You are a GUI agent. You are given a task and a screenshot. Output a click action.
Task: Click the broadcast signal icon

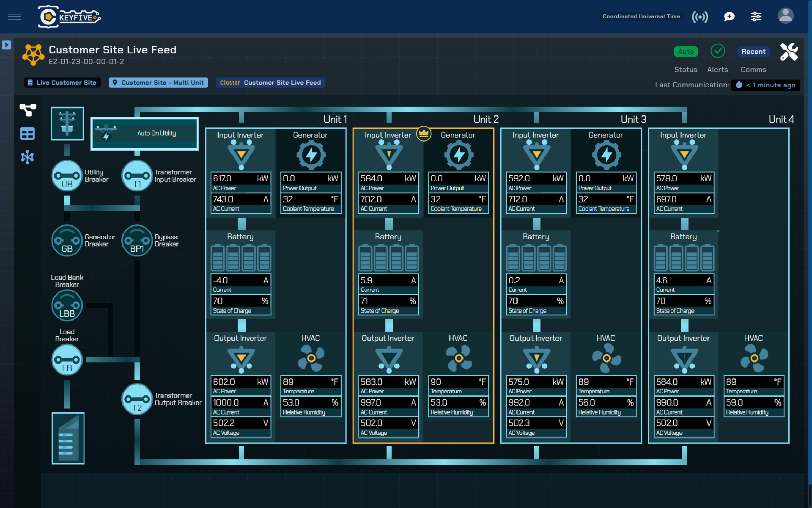700,17
